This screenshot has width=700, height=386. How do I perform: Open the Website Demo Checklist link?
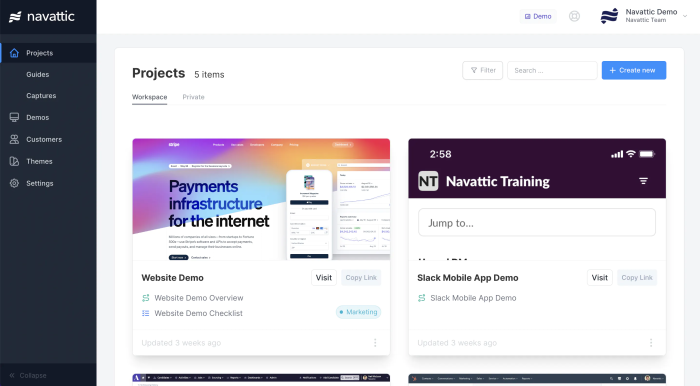199,313
